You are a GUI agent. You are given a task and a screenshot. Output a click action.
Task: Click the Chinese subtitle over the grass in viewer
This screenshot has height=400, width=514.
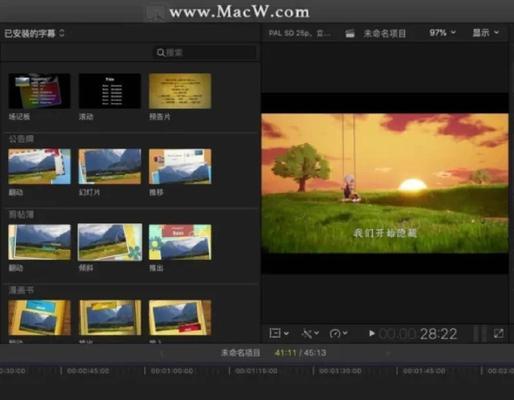[x=385, y=233]
